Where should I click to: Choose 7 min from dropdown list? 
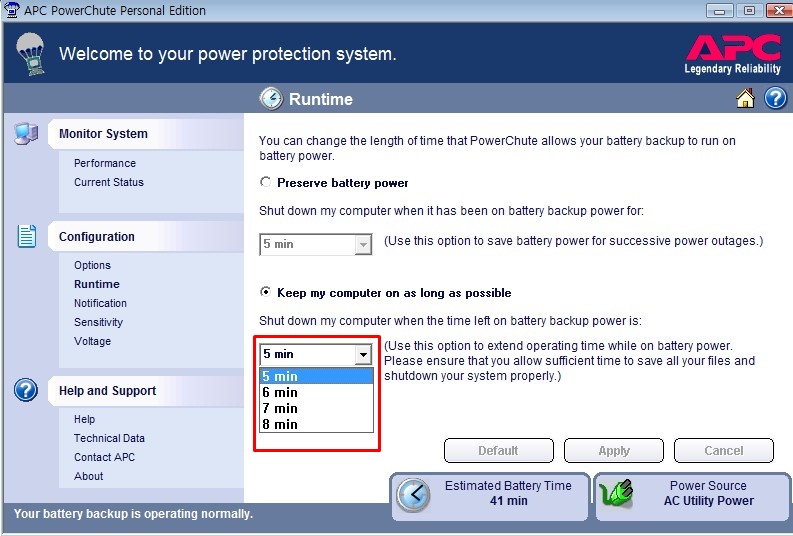(x=317, y=408)
